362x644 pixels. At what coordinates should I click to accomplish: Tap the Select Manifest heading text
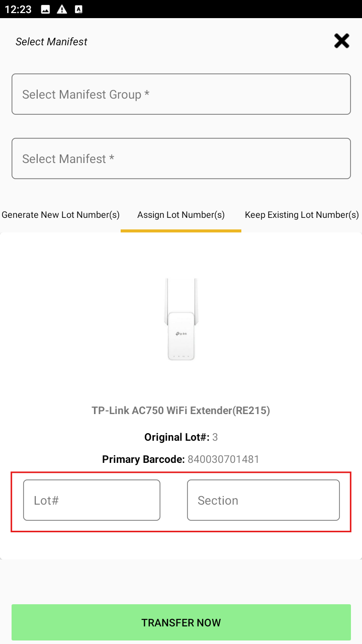(51, 42)
